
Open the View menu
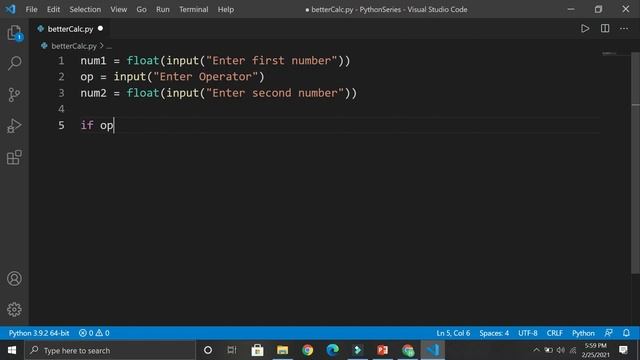click(118, 9)
